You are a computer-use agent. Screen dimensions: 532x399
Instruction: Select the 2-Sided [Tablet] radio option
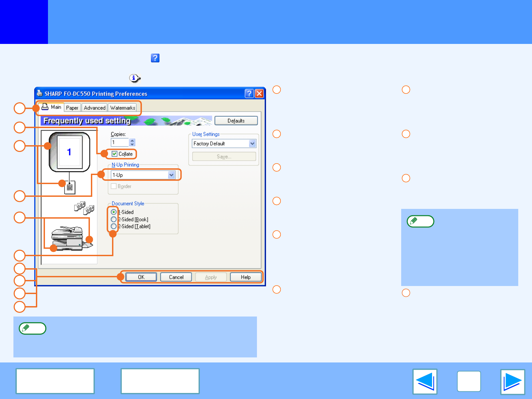tap(114, 226)
